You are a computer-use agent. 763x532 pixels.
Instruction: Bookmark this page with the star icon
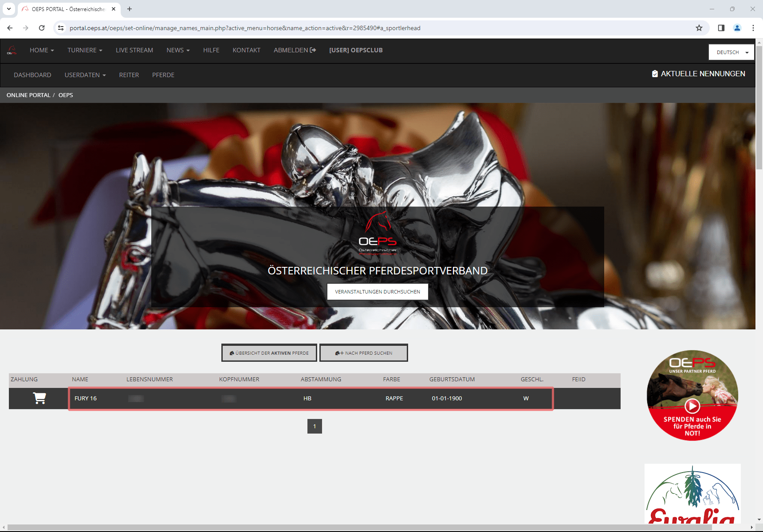click(699, 28)
